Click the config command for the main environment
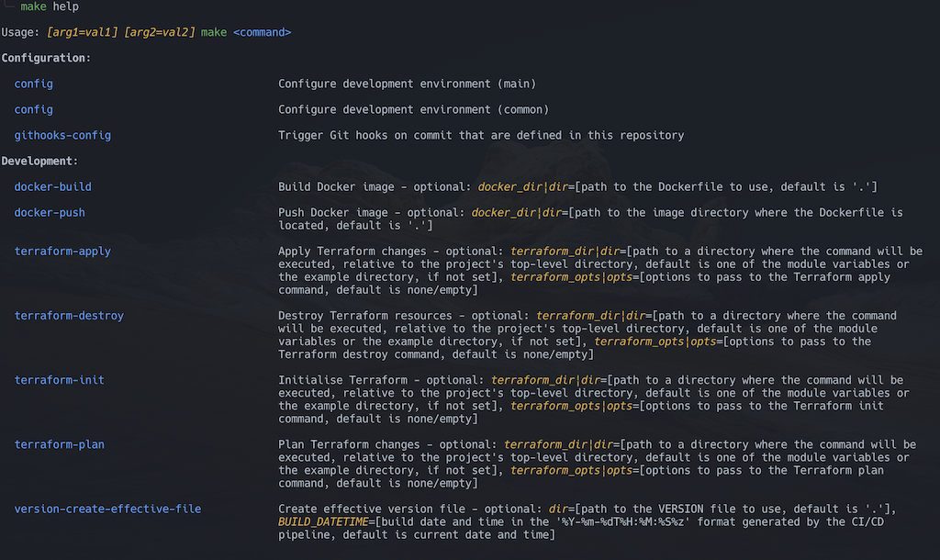Screen dimensions: 940x560 click(34, 84)
